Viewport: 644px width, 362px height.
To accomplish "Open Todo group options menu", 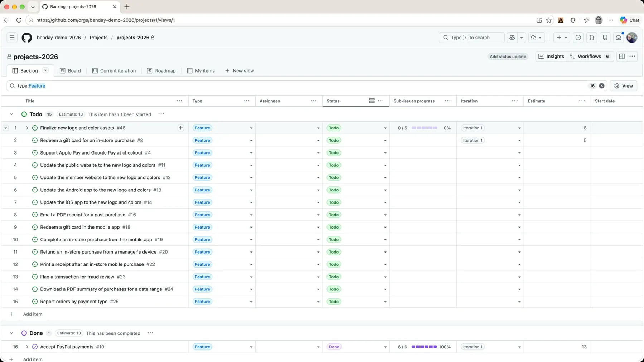I will (161, 114).
